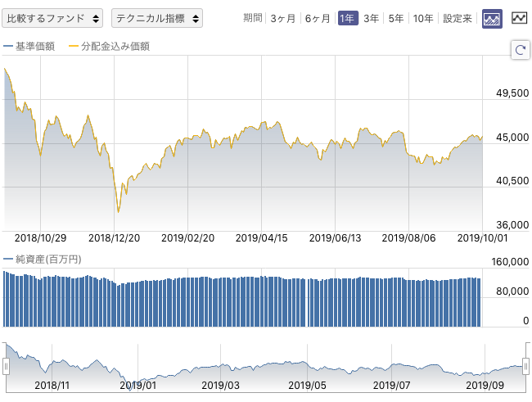Viewport: 532px width, 402px height.
Task: Select the 5年 period
Action: [x=396, y=18]
